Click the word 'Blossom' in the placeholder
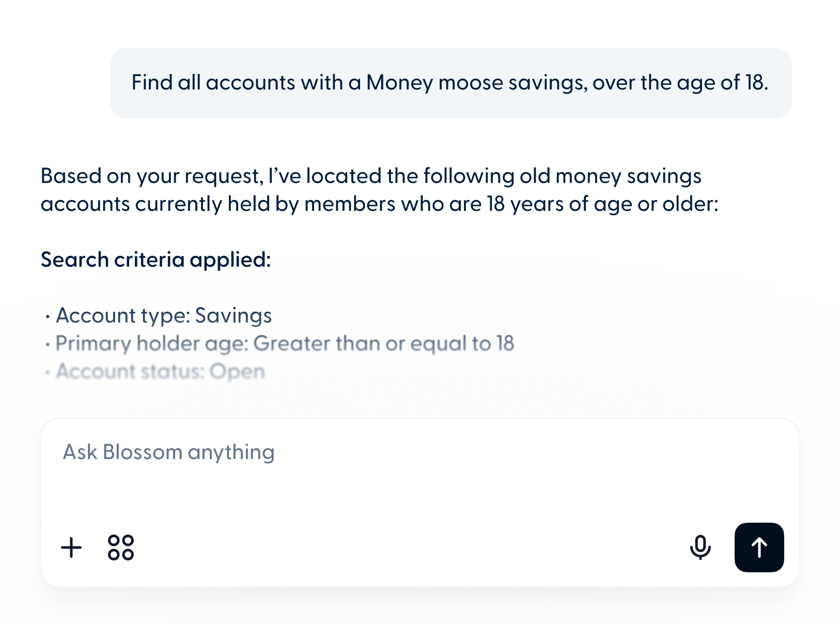The width and height of the screenshot is (840, 624). pyautogui.click(x=143, y=452)
